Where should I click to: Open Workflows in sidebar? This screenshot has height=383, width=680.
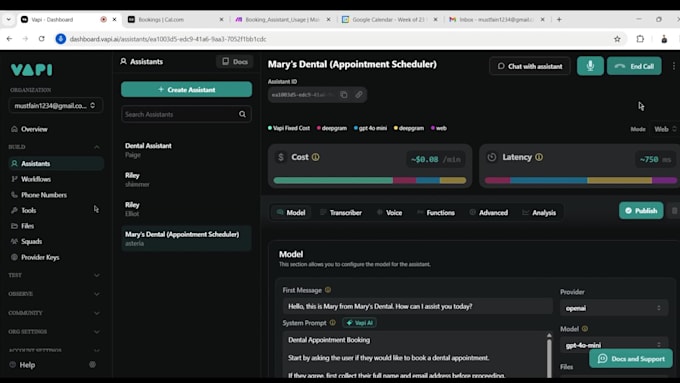coord(36,179)
